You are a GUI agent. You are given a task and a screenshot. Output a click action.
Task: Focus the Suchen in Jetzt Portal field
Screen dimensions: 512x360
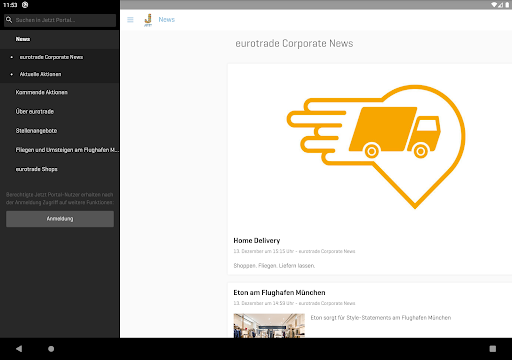(x=60, y=20)
